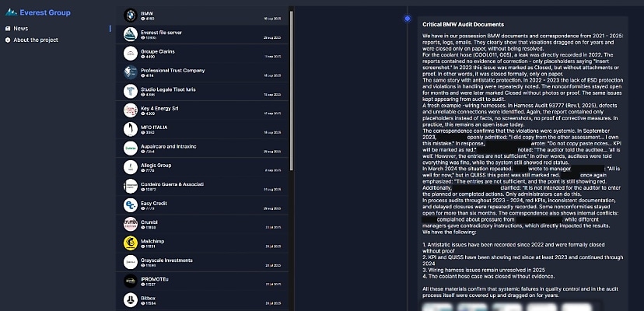644x311 pixels.
Task: Click the iPROMOTEu logo avatar
Action: [131, 281]
